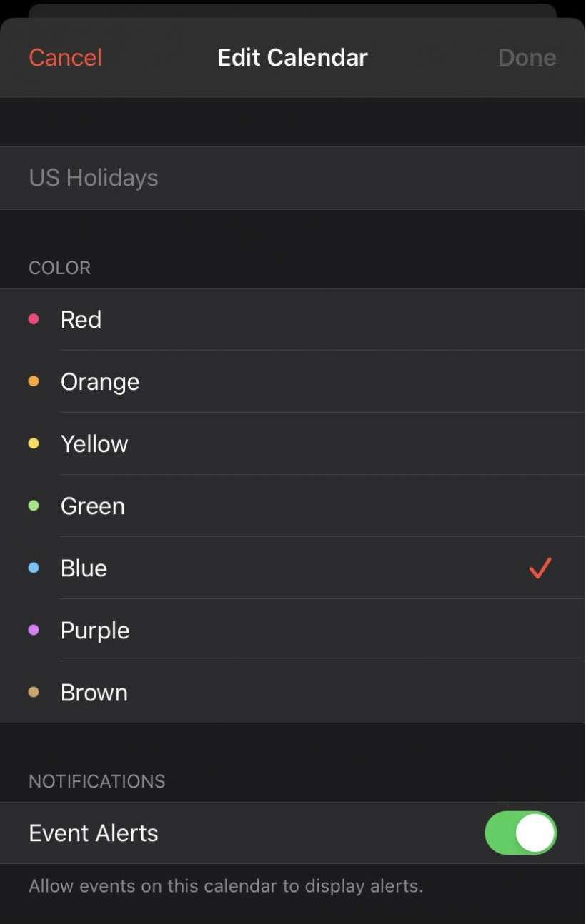Tap the yellow color dot
This screenshot has width=586, height=924.
(34, 443)
